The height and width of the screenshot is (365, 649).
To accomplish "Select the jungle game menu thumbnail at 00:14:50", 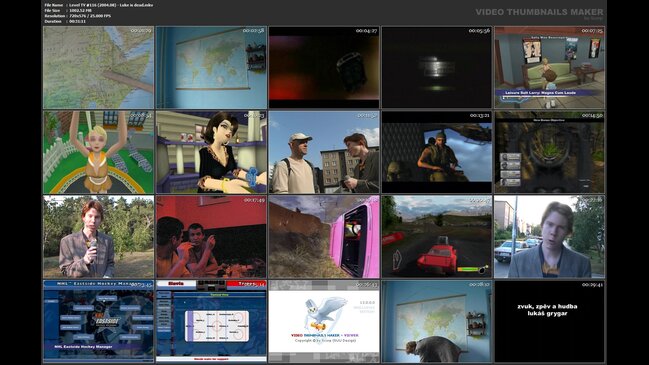I will coord(550,152).
